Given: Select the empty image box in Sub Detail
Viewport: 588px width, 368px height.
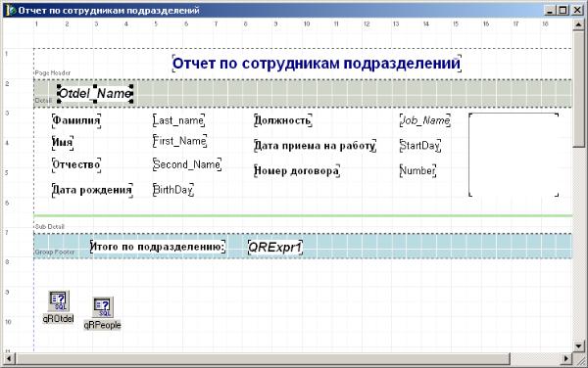Looking at the screenshot, I should coord(514,155).
